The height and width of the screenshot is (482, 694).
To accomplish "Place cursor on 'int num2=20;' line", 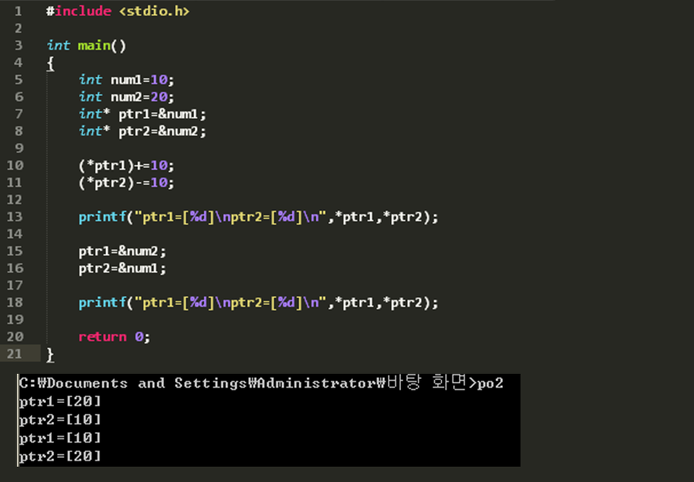I will click(x=127, y=96).
